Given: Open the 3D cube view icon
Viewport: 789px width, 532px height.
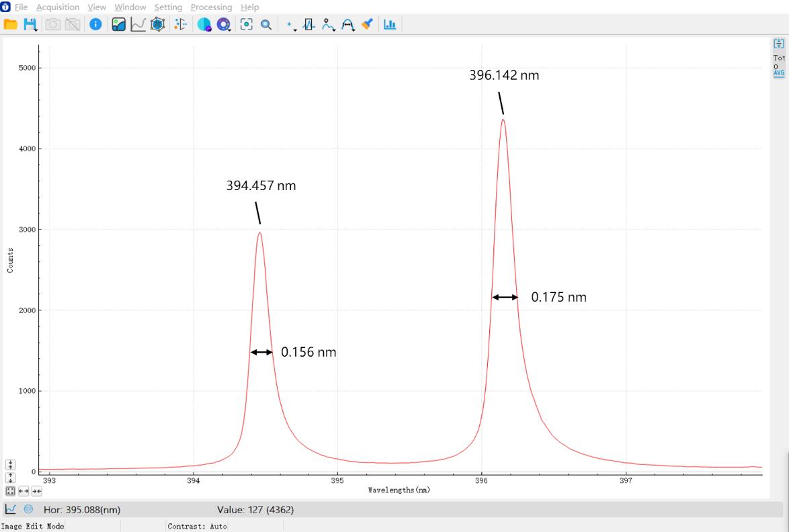Looking at the screenshot, I should point(157,25).
